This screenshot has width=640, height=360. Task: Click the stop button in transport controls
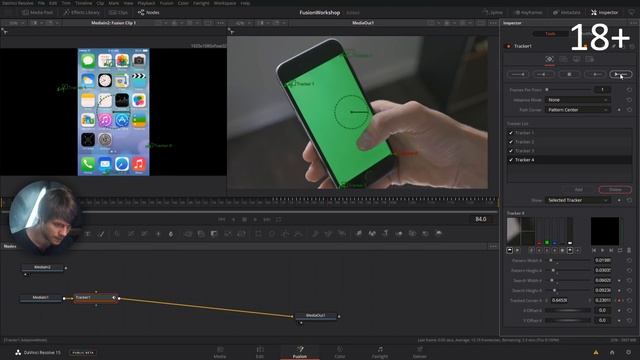click(244, 220)
